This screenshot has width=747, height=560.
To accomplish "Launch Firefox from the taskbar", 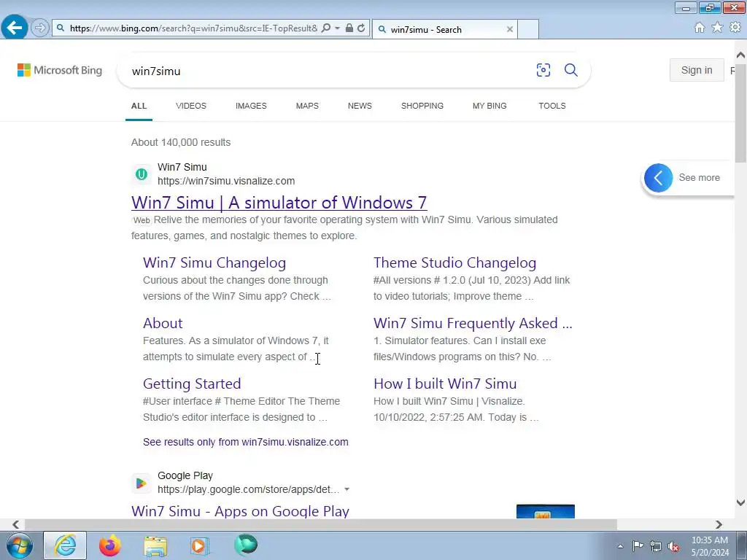I will coord(110,545).
